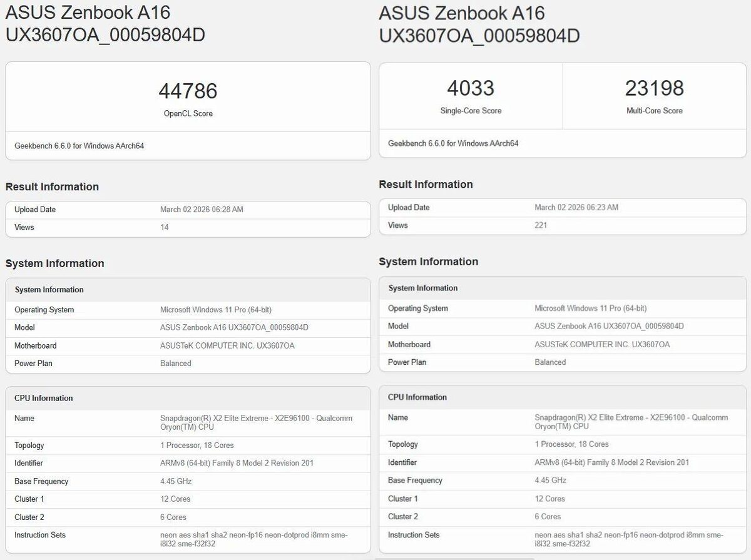Click the views count of 14

[x=165, y=227]
